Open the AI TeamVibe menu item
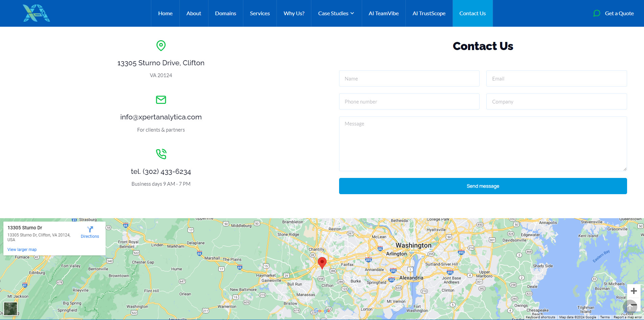644x320 pixels. (x=383, y=13)
